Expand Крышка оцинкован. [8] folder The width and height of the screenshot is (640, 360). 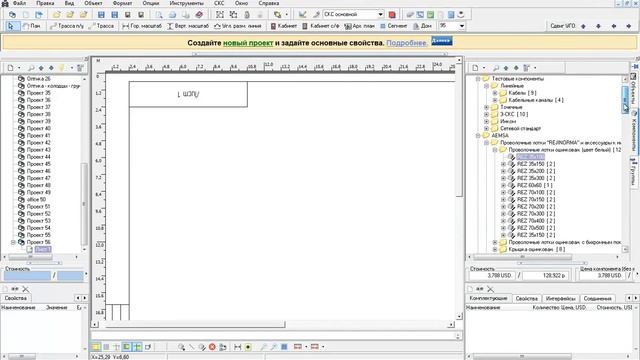point(495,249)
